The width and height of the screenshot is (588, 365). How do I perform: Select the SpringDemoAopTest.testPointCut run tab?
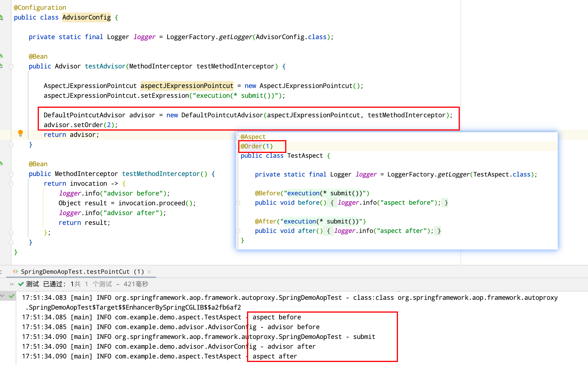(x=82, y=272)
